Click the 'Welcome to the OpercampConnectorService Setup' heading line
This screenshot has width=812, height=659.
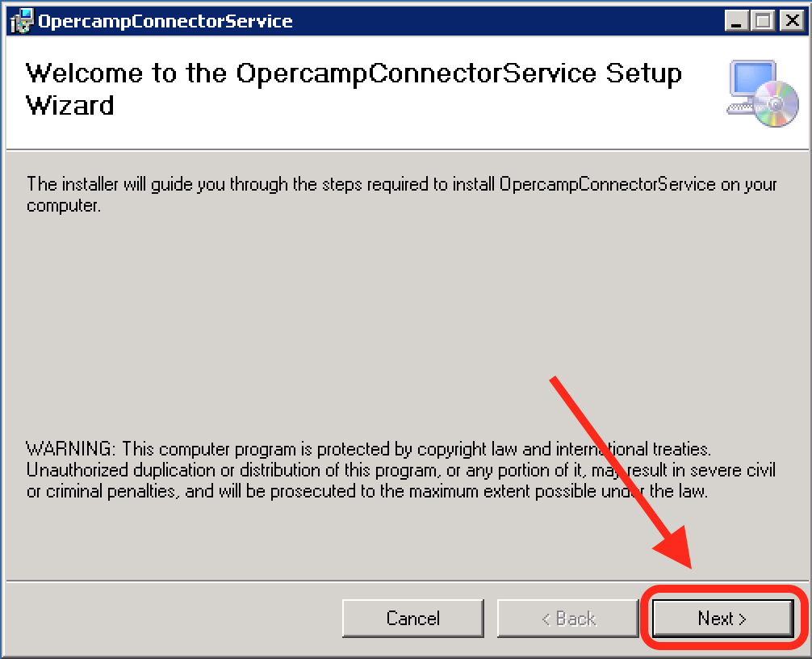coord(354,73)
